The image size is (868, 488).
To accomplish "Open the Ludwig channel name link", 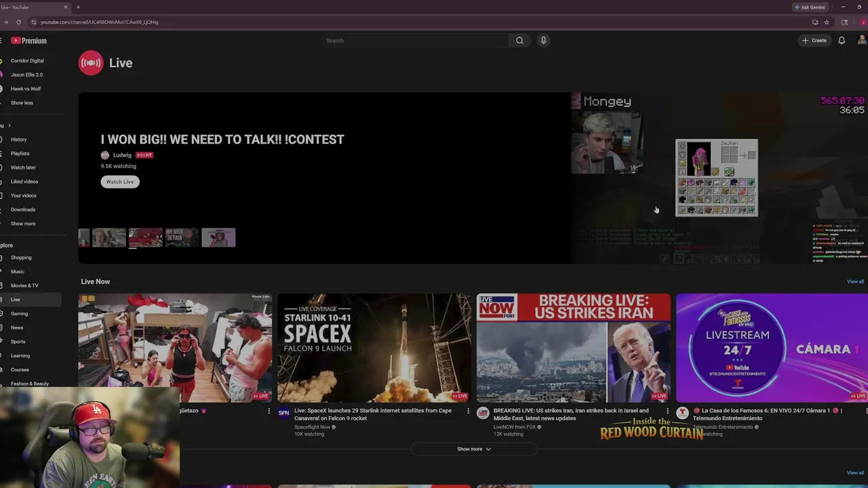I will coord(122,155).
